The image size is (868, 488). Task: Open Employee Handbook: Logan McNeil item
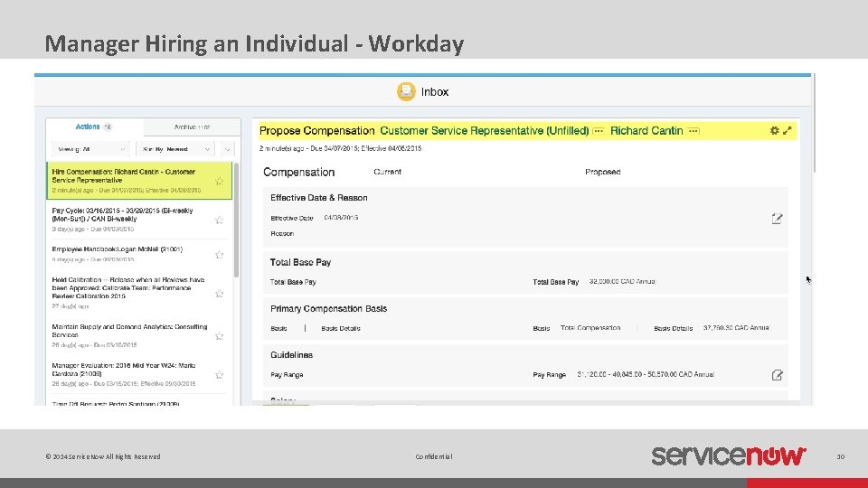137,254
